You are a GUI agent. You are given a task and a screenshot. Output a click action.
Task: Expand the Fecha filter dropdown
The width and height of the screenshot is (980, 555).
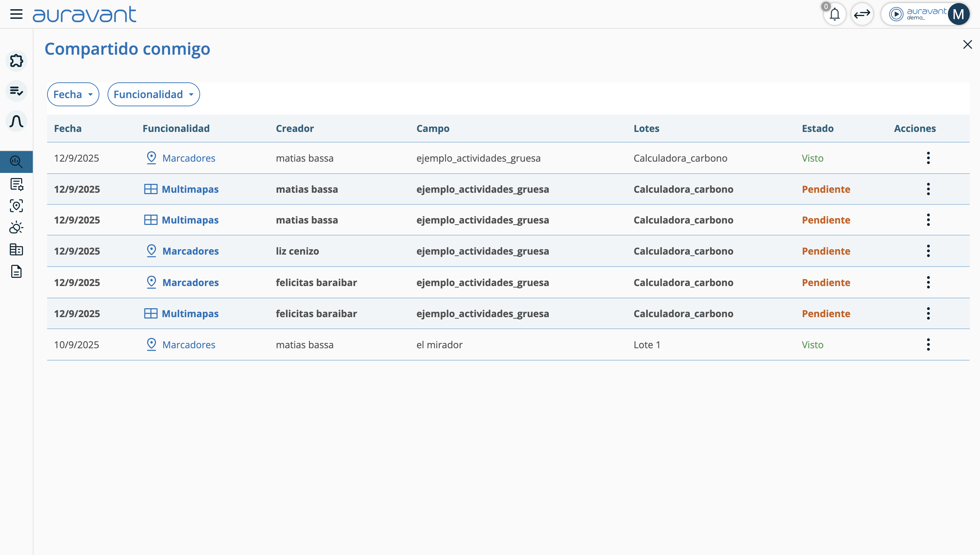pos(73,94)
